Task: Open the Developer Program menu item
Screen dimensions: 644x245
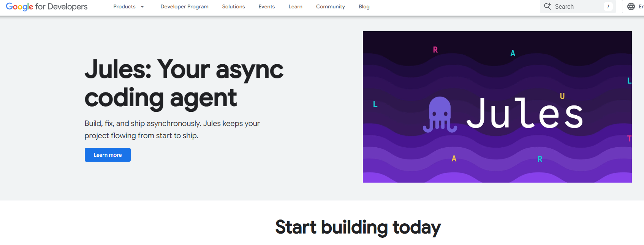Action: [184, 7]
